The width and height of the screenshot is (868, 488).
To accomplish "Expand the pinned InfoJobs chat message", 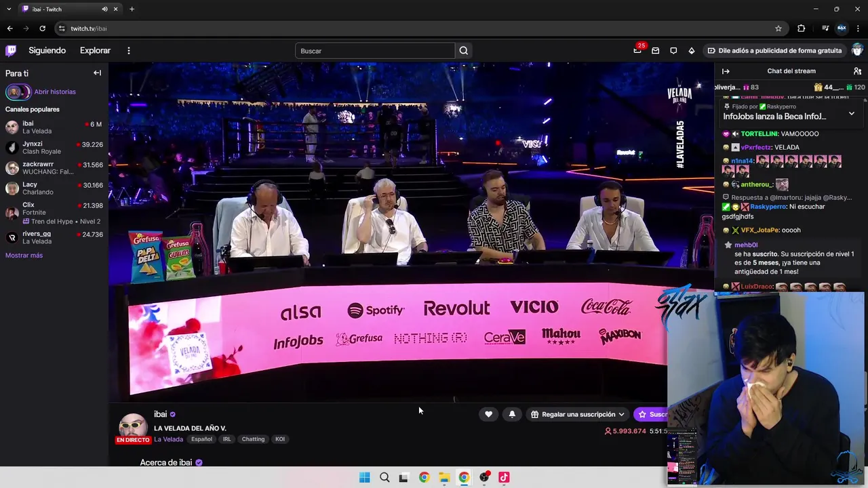I will click(x=851, y=114).
